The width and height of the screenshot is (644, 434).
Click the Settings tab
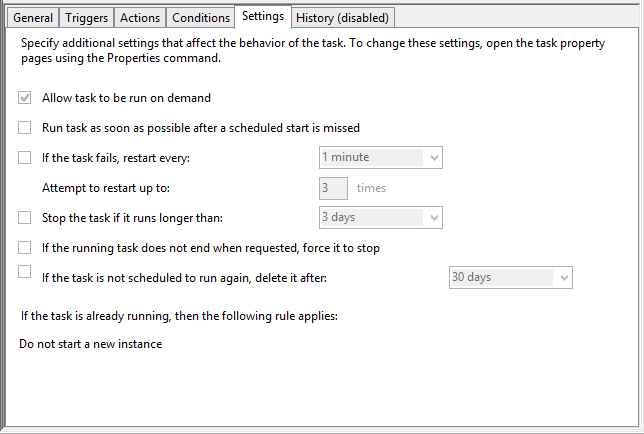(x=262, y=16)
